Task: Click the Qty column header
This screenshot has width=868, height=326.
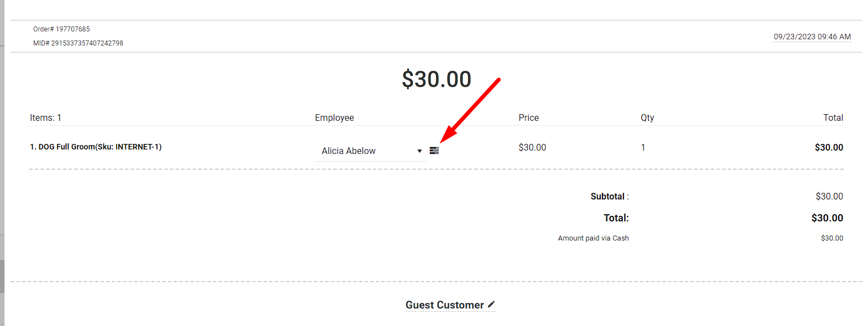Action: (647, 118)
